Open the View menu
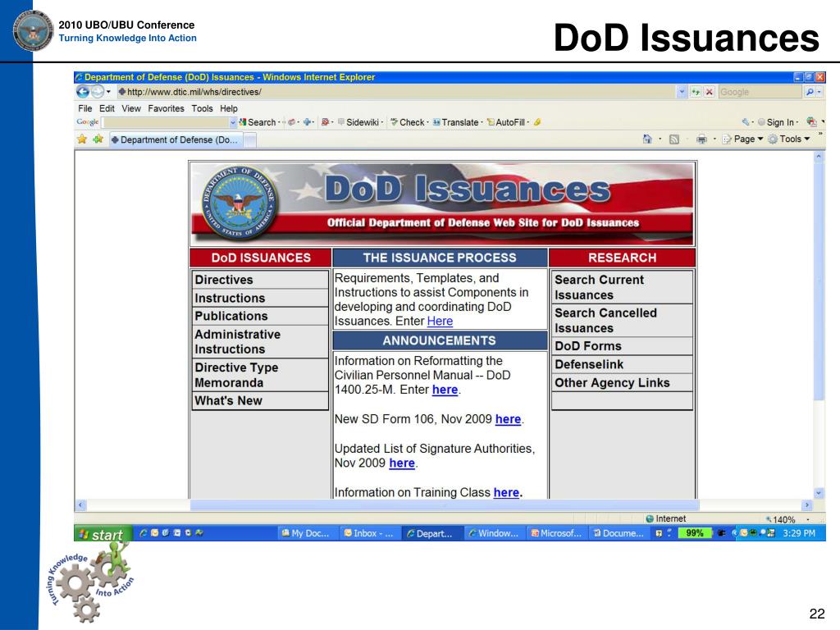The height and width of the screenshot is (630, 840). pyautogui.click(x=130, y=108)
